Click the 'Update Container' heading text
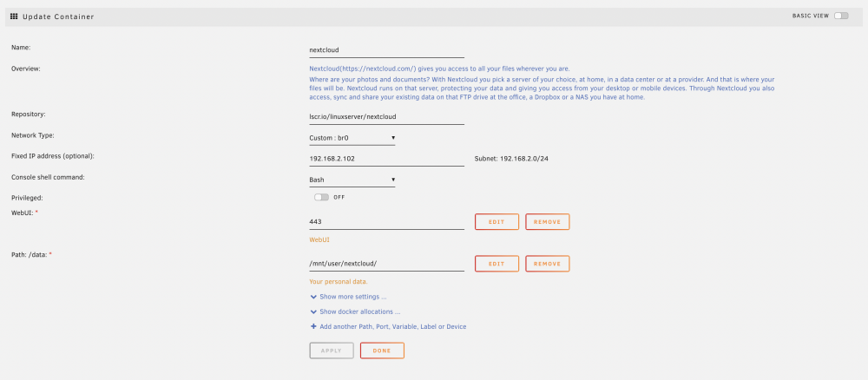The width and height of the screenshot is (868, 380). point(58,16)
